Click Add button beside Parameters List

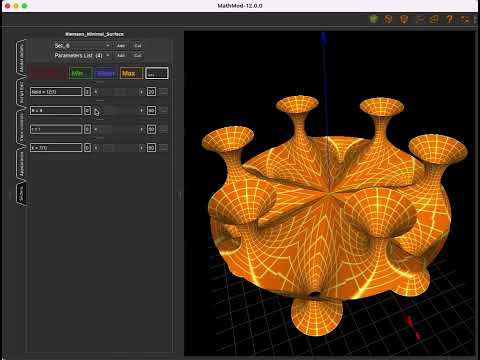pos(121,55)
